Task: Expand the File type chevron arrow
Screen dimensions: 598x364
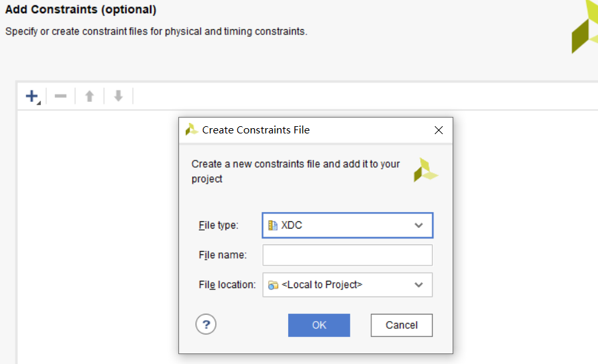Action: point(419,225)
